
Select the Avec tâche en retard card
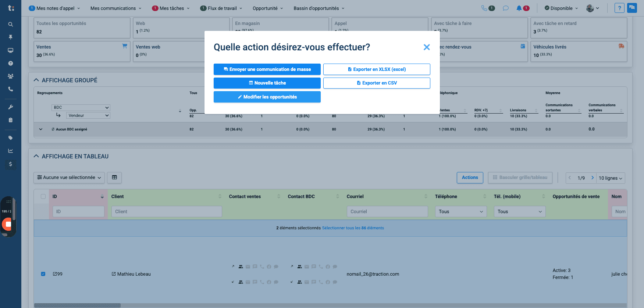(x=579, y=28)
